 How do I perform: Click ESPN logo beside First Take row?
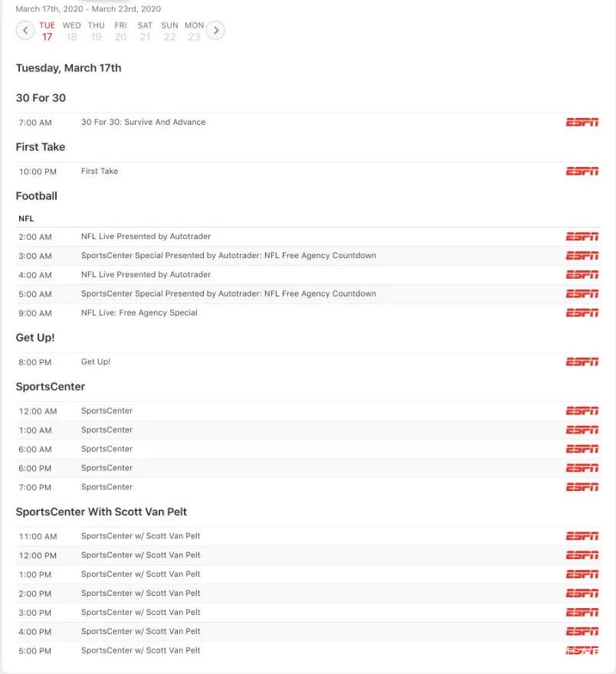[x=582, y=172]
